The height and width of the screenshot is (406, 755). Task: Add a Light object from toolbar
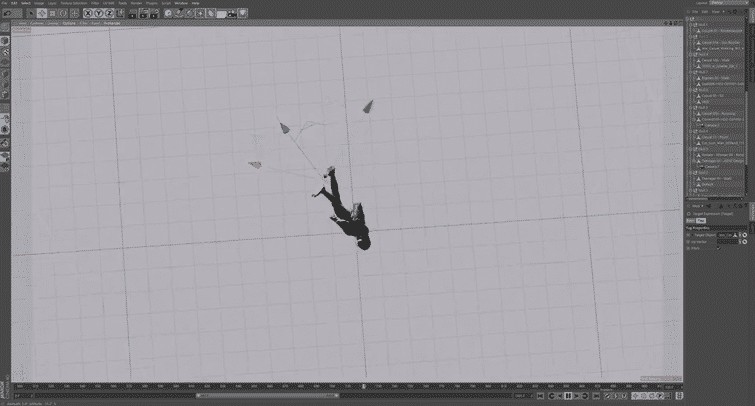pyautogui.click(x=243, y=13)
